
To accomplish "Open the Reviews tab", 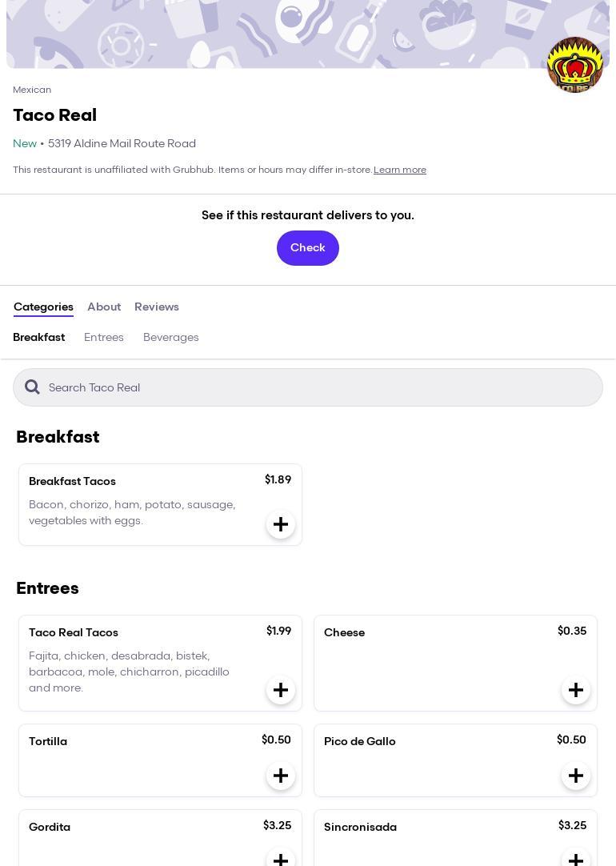I will pyautogui.click(x=157, y=307).
